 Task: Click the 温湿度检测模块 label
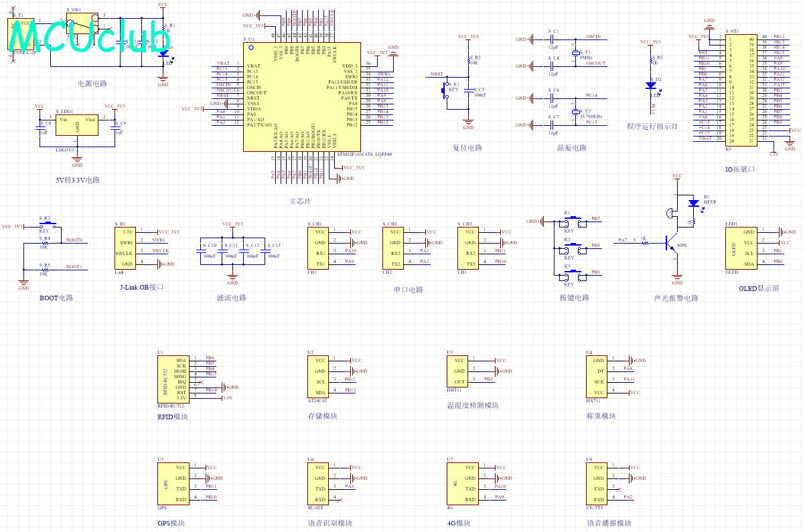click(x=473, y=405)
